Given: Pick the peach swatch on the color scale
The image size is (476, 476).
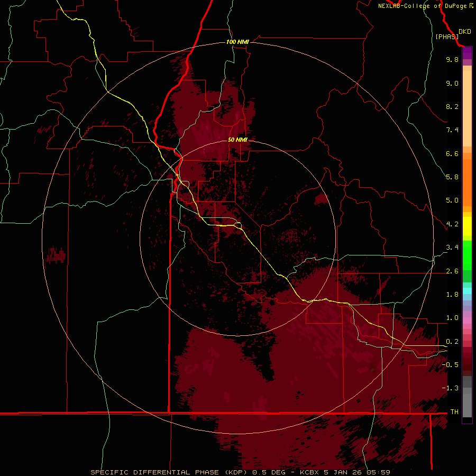Looking at the screenshot, I should tap(467, 108).
